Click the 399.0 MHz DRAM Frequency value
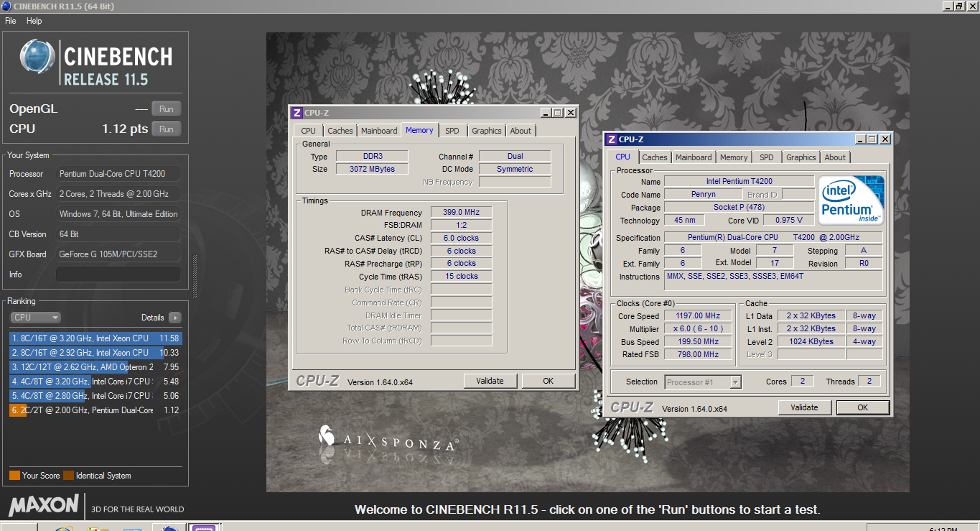 (x=461, y=213)
